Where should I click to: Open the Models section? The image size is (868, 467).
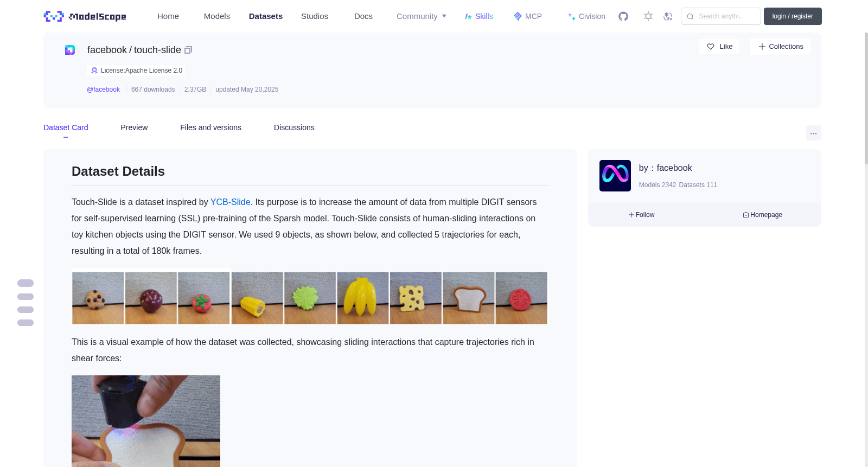coord(217,16)
